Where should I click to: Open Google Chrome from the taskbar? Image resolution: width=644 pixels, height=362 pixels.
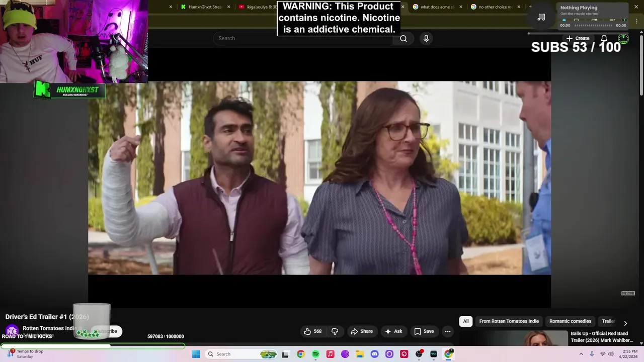coord(300,354)
